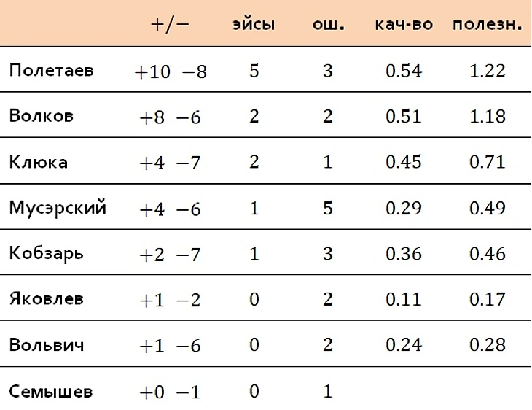Click Клюка's +4 −7 cell
The height and width of the screenshot is (410, 532).
[170, 163]
